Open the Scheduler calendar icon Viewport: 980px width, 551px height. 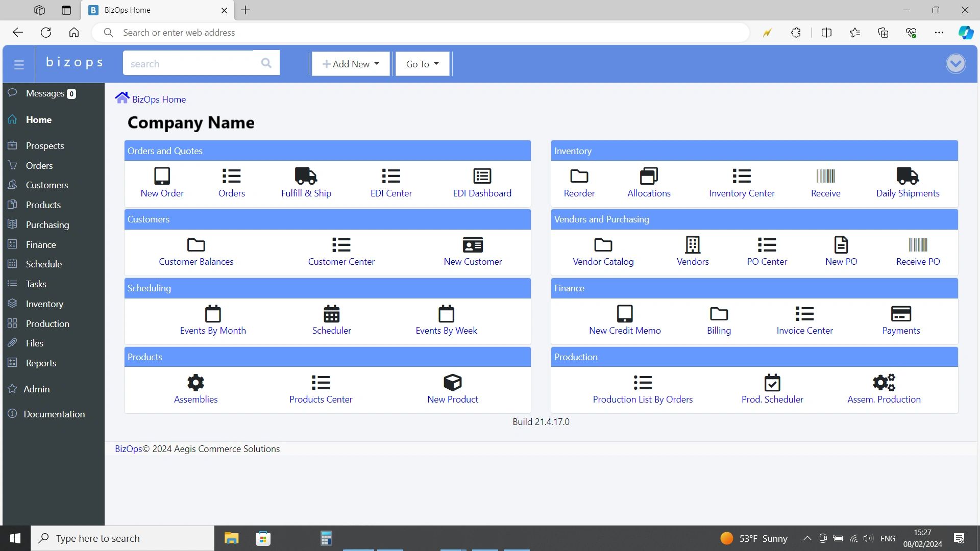click(331, 314)
